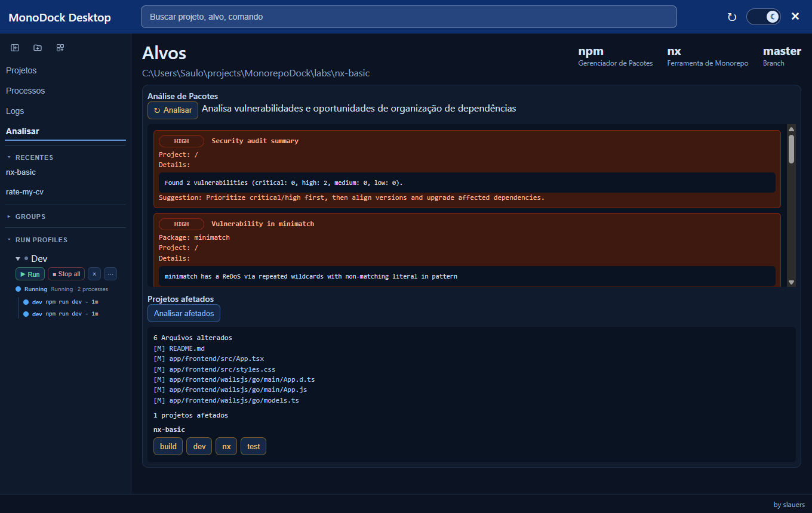The width and height of the screenshot is (812, 513).
Task: Click the Analisar package analysis button
Action: click(x=173, y=110)
